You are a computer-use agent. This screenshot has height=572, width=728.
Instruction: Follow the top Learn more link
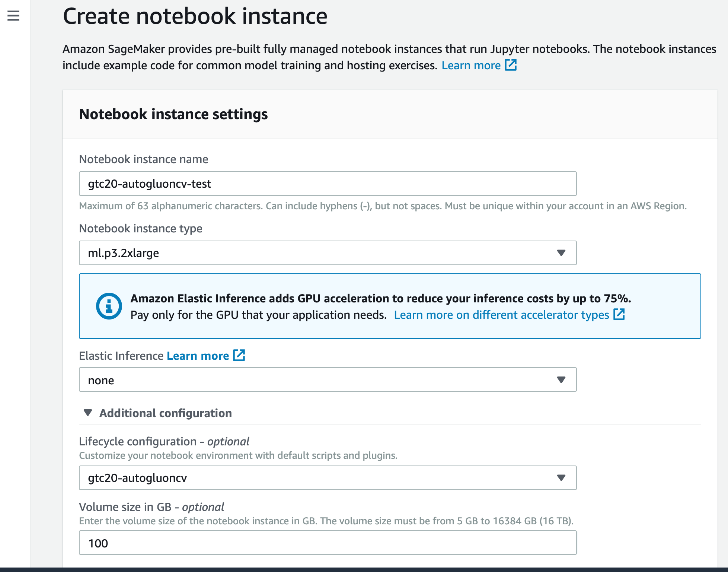point(471,66)
